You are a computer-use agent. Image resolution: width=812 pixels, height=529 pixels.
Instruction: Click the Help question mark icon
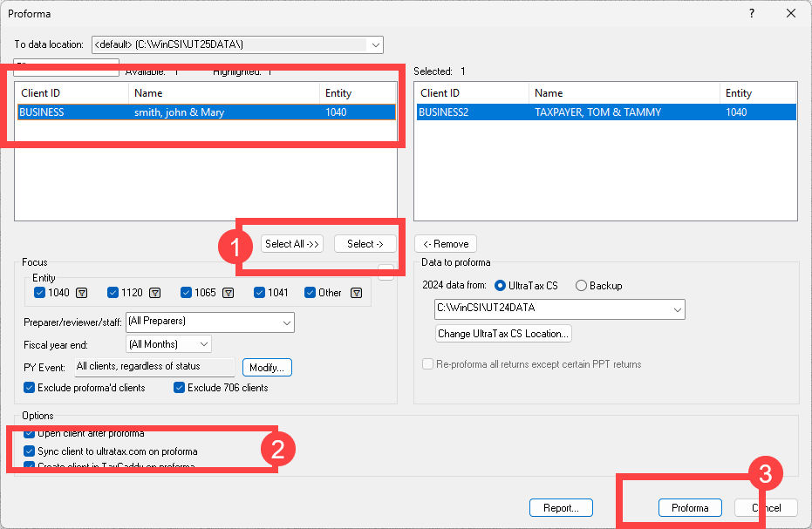pyautogui.click(x=751, y=13)
